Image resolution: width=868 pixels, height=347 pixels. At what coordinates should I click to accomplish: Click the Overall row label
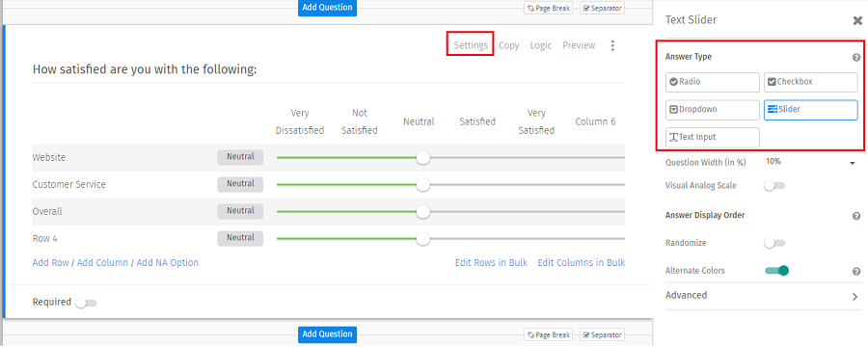click(x=47, y=212)
